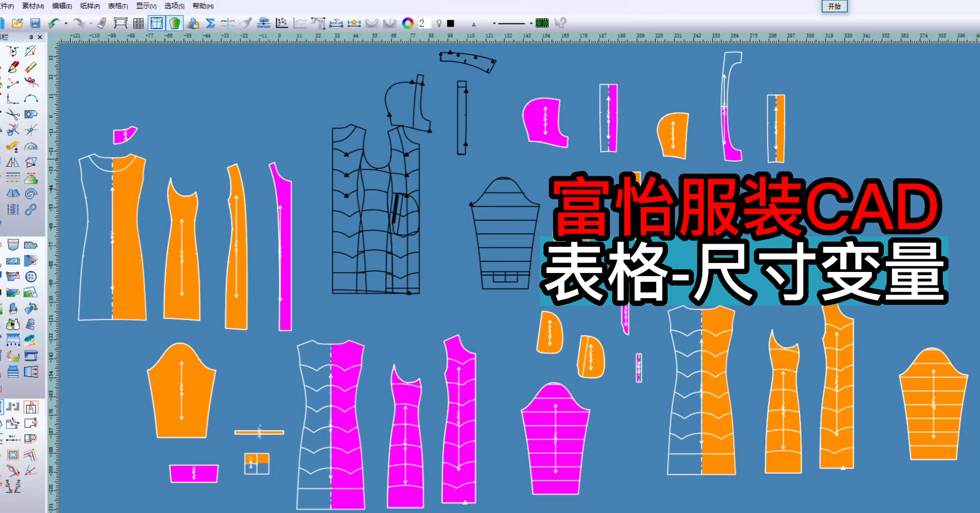Pin the left toolbox panel
The width and height of the screenshot is (980, 513).
point(31,37)
